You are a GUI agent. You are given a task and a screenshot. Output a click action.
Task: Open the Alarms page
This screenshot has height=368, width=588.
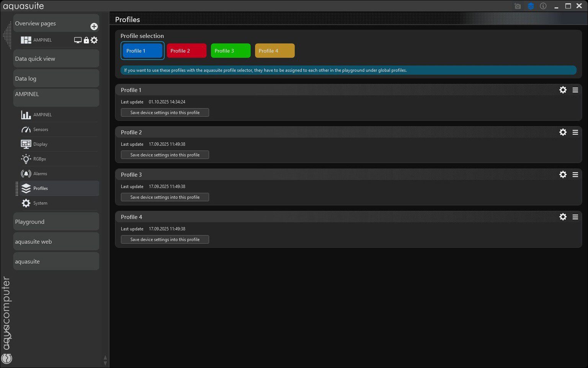click(x=40, y=174)
